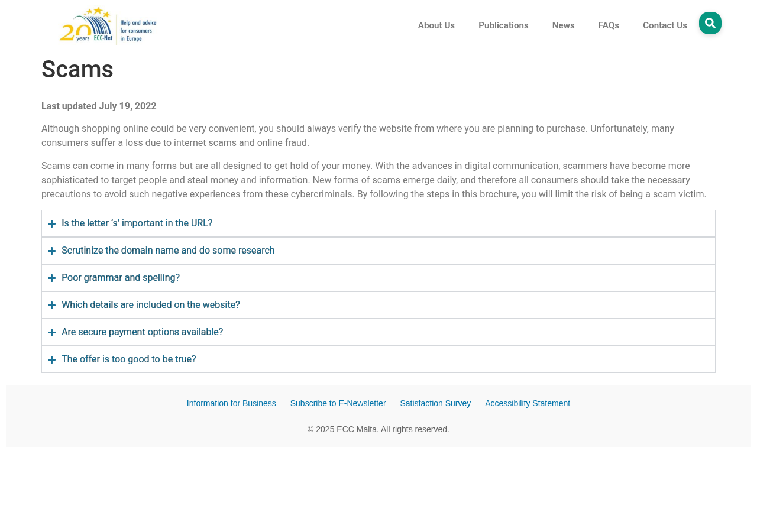The width and height of the screenshot is (757, 532).
Task: Follow the Information for Business link
Action: [x=231, y=403]
